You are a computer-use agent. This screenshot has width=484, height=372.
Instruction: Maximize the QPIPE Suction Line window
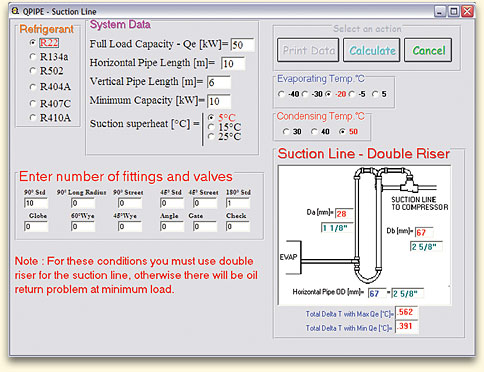point(454,11)
